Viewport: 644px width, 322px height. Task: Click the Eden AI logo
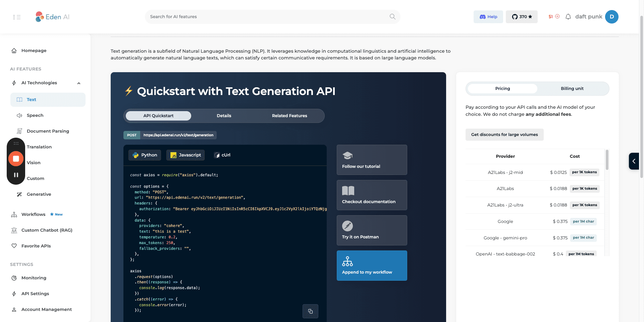[x=53, y=17]
